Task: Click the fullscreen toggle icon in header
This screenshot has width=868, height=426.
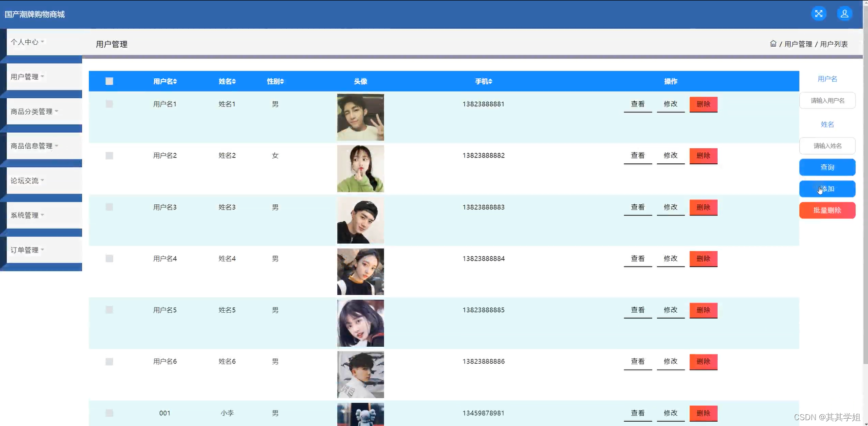Action: click(x=819, y=14)
